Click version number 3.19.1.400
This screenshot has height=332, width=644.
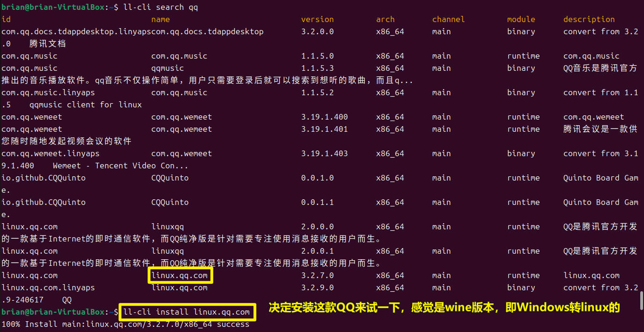click(325, 117)
